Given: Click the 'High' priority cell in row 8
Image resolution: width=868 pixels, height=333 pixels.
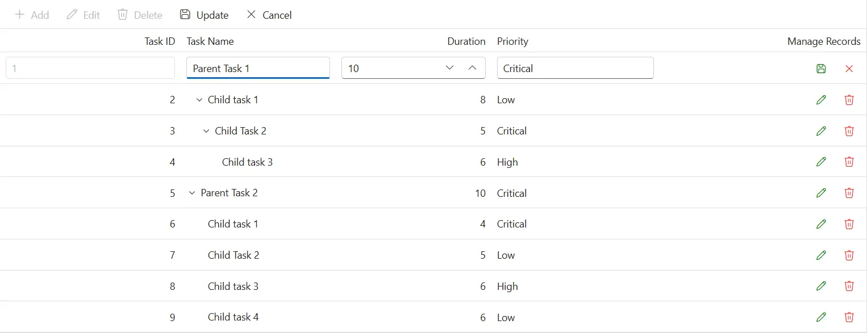Looking at the screenshot, I should [x=507, y=286].
